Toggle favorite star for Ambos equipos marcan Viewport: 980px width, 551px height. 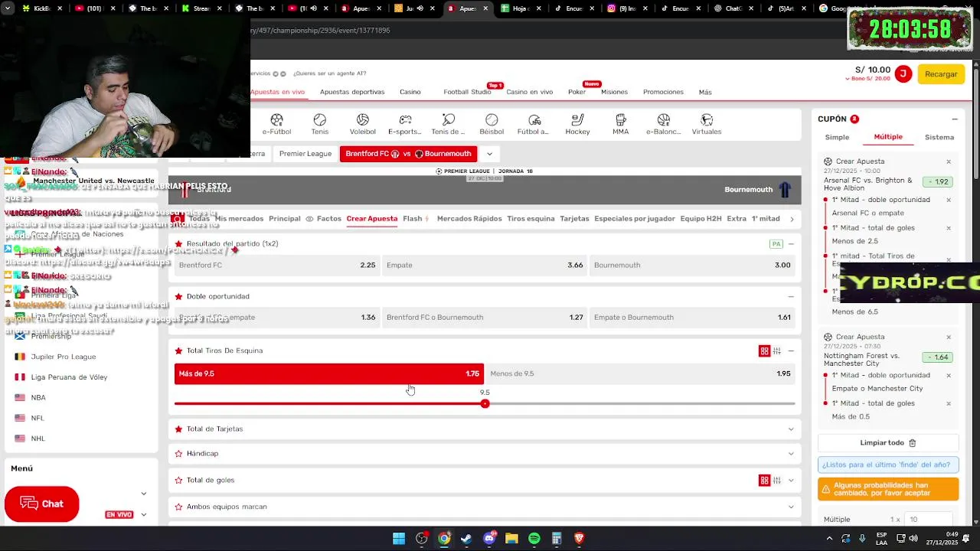(x=178, y=507)
